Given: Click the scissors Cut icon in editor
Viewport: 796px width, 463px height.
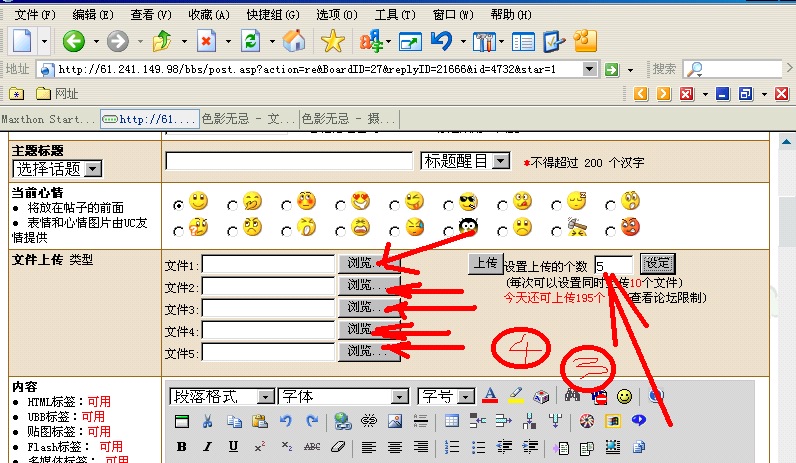Looking at the screenshot, I should point(207,421).
